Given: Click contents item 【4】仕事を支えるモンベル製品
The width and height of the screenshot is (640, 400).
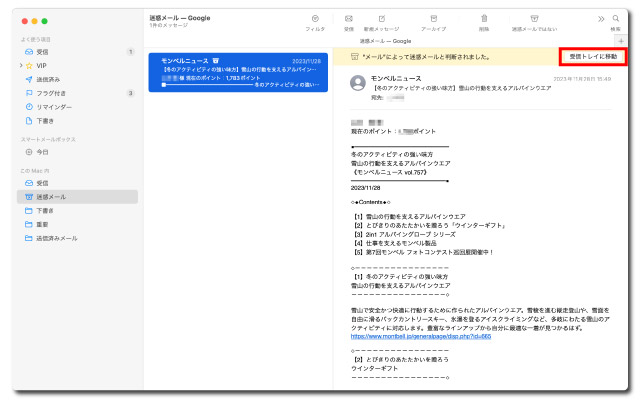Looking at the screenshot, I should point(395,244).
